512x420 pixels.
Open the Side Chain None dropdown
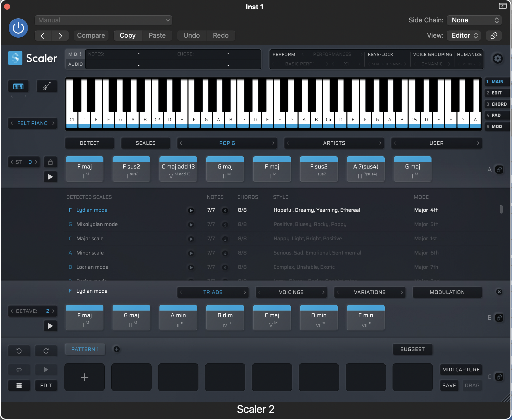click(x=474, y=20)
